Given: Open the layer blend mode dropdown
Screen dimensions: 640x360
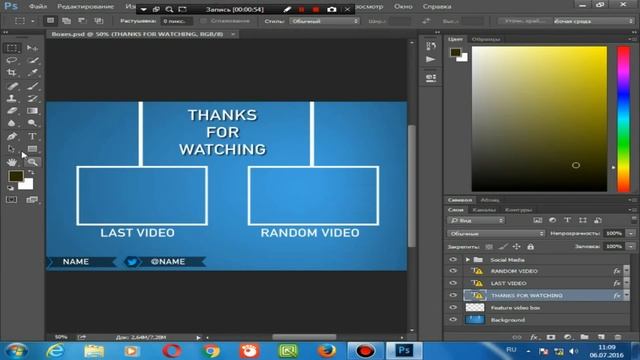Looking at the screenshot, I should pos(496,233).
